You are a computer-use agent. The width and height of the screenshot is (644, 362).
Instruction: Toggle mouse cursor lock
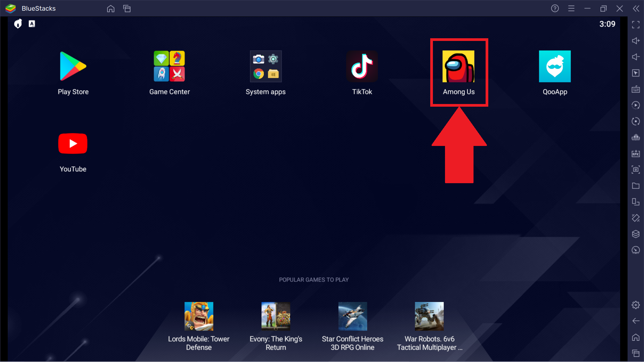point(636,73)
